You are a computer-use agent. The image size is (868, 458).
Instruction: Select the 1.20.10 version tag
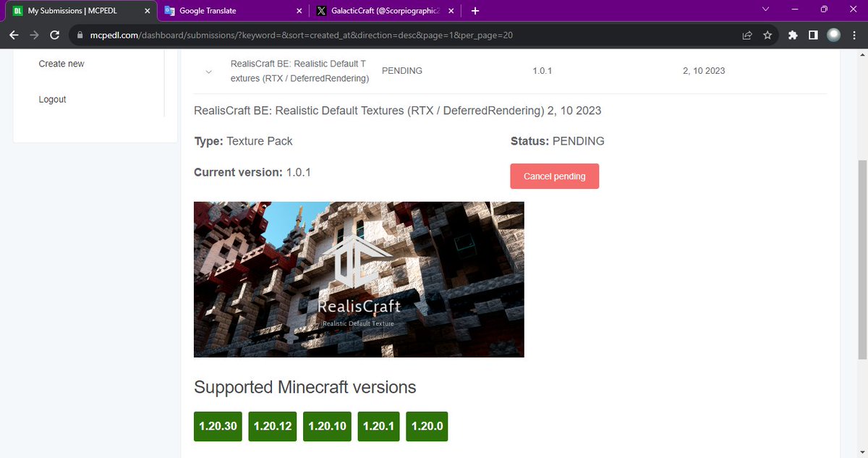[327, 426]
